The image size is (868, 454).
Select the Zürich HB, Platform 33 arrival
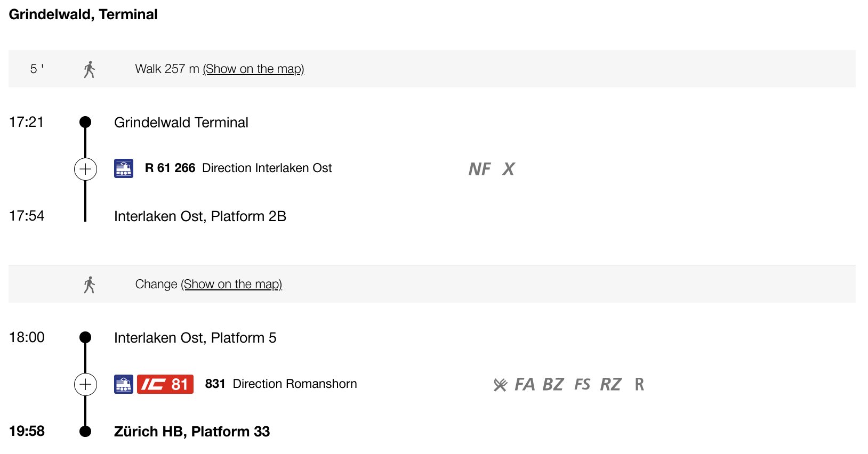[x=192, y=432]
